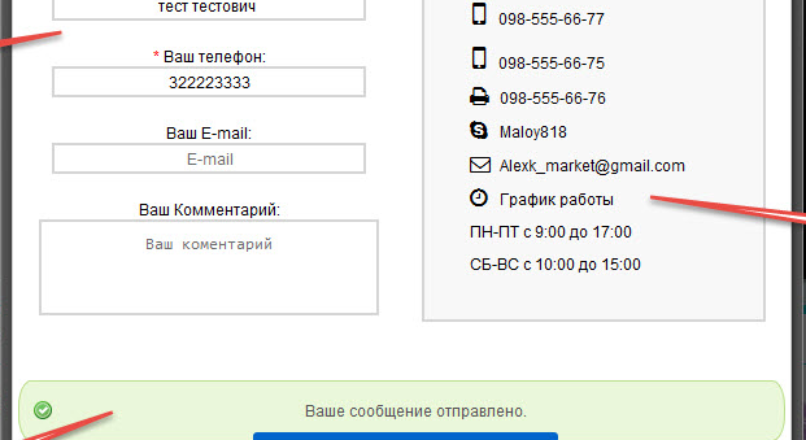Screen dimensions: 806x440
Task: Click the ПН-ПТ с 9:00 до 17:00 line
Action: pyautogui.click(x=551, y=232)
